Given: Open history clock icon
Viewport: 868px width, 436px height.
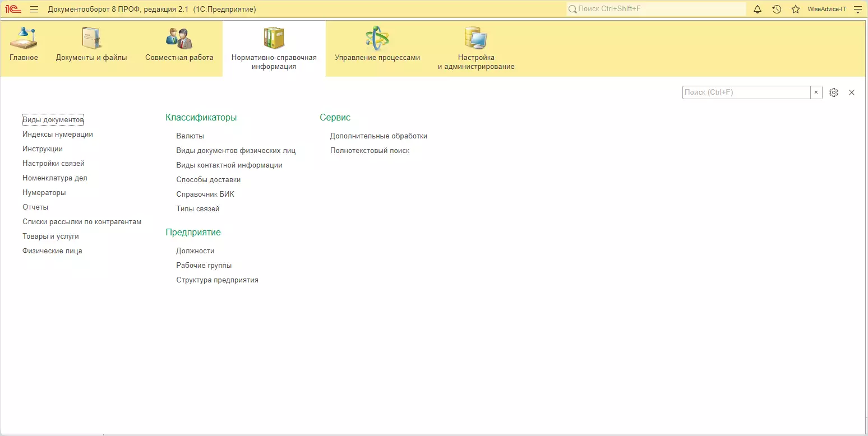Looking at the screenshot, I should [x=777, y=10].
